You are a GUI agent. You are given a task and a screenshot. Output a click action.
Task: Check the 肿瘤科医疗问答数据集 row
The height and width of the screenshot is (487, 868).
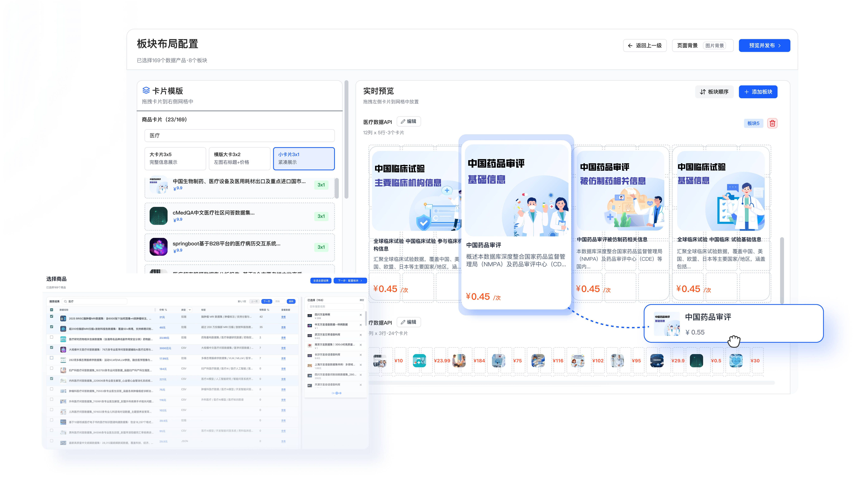click(52, 389)
